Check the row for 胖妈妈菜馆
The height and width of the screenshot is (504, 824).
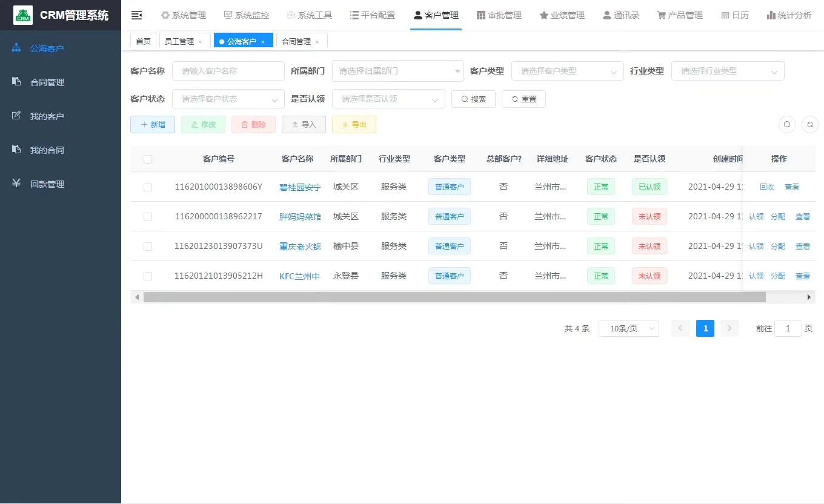tap(148, 217)
